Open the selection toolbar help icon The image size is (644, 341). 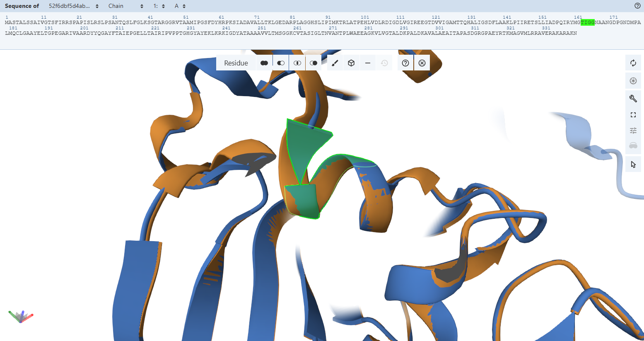(405, 63)
